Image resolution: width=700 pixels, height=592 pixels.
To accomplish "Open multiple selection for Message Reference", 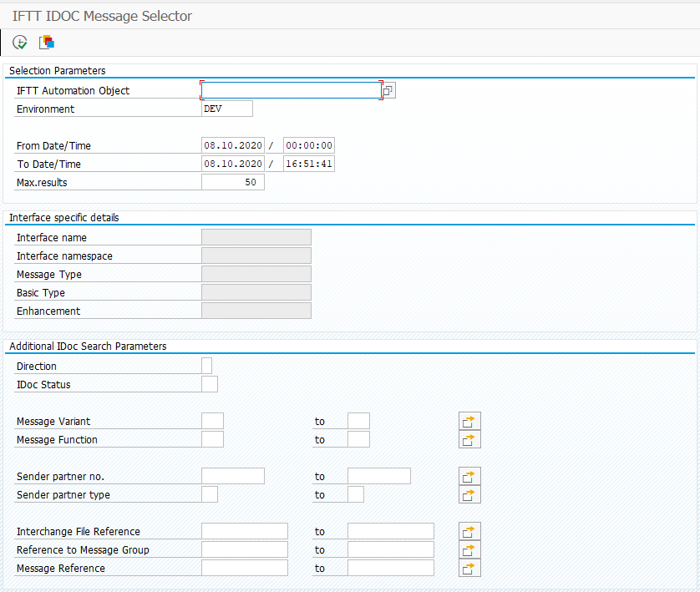I will click(469, 568).
